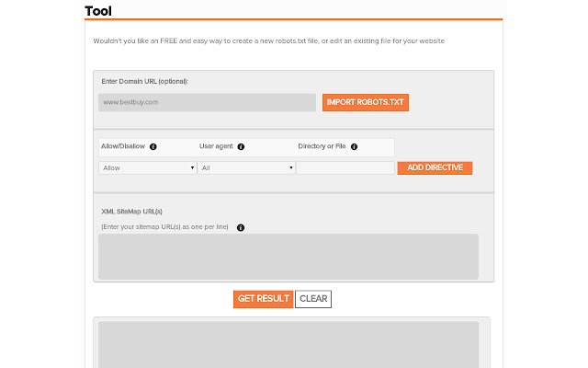Screen dimensions: 588x368
Task: Click the 'XML SiteMap URL(s)' label
Action: 131,212
